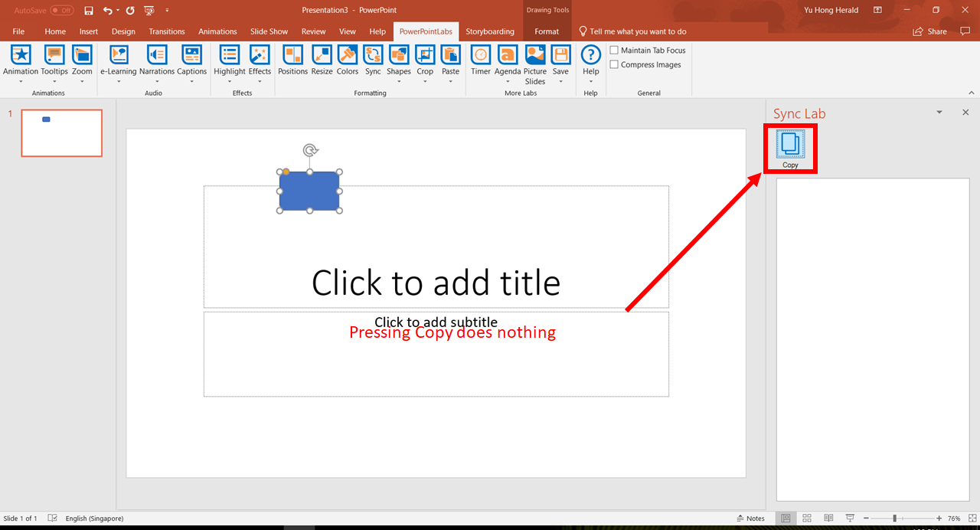
Task: Enable the Maintain Tab Focus checkbox
Action: pos(613,50)
